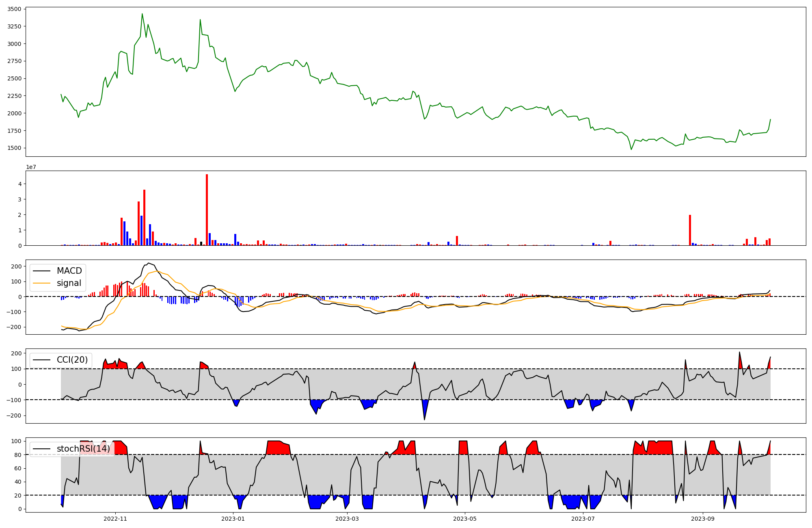Select the stochRSI(14) legend entry

point(83,449)
